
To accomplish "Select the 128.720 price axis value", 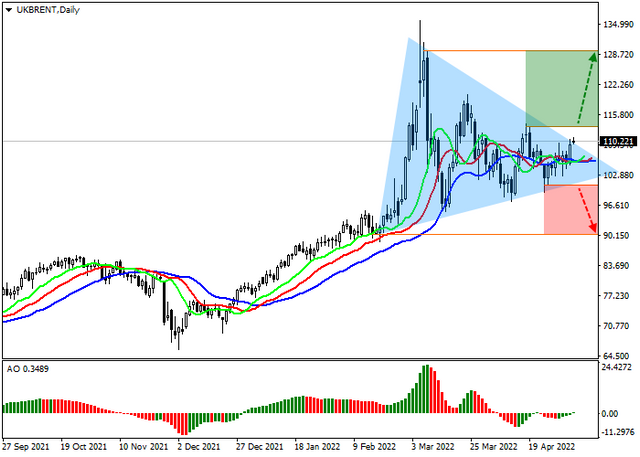I will tap(618, 55).
